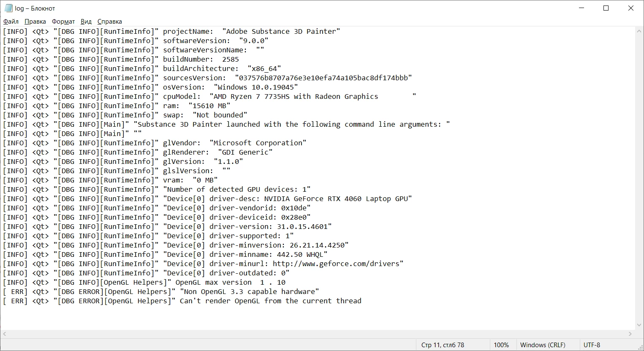Viewport: 644px width, 351px height.
Task: Click the ram value "15610 MB"
Action: [x=209, y=106]
